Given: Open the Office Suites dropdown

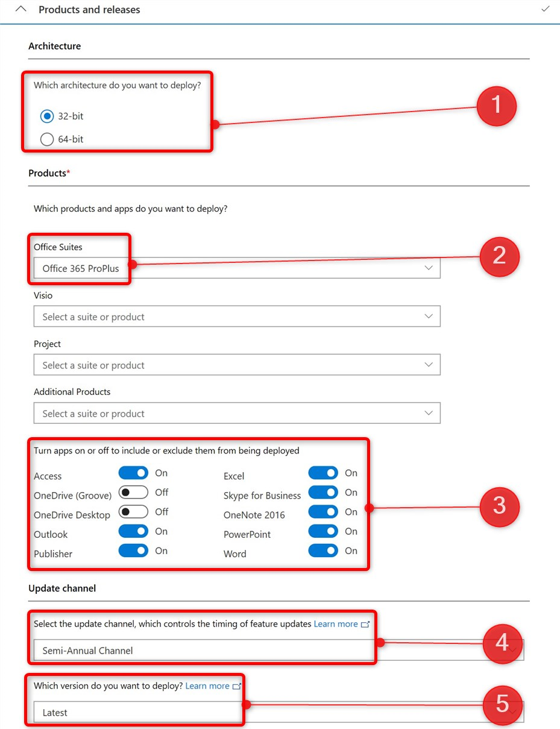Looking at the screenshot, I should click(237, 268).
